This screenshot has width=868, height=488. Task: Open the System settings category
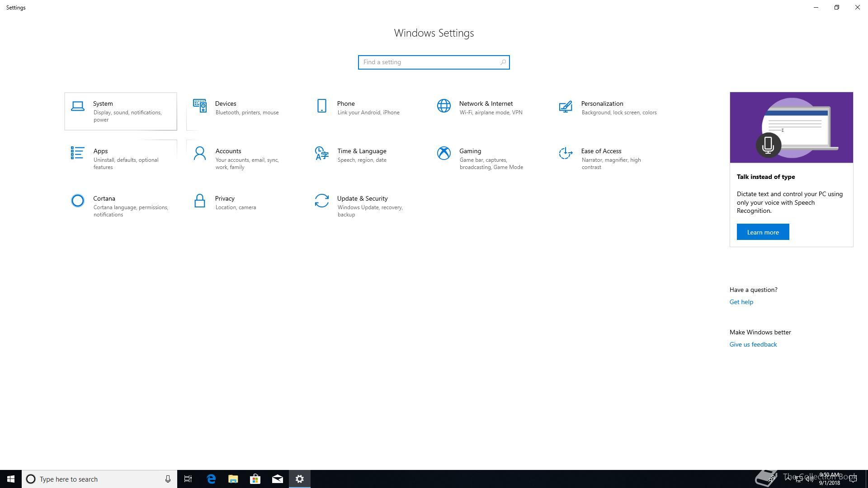[x=121, y=112]
